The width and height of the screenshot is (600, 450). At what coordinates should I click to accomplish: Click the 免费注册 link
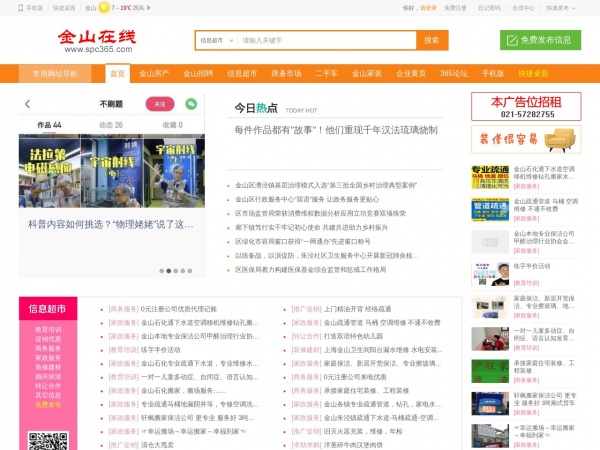tap(455, 7)
